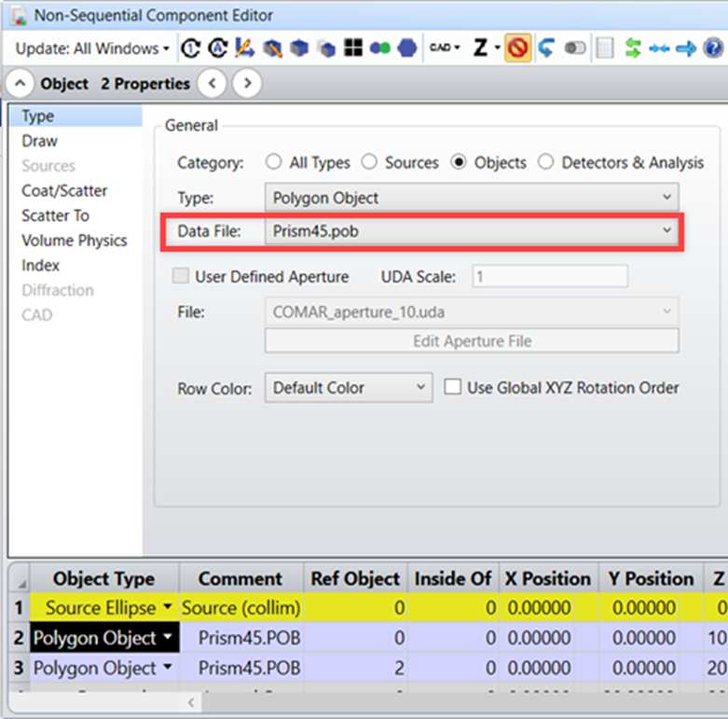This screenshot has width=728, height=719.
Task: Open the Coat/Scatter properties section
Action: click(x=64, y=190)
